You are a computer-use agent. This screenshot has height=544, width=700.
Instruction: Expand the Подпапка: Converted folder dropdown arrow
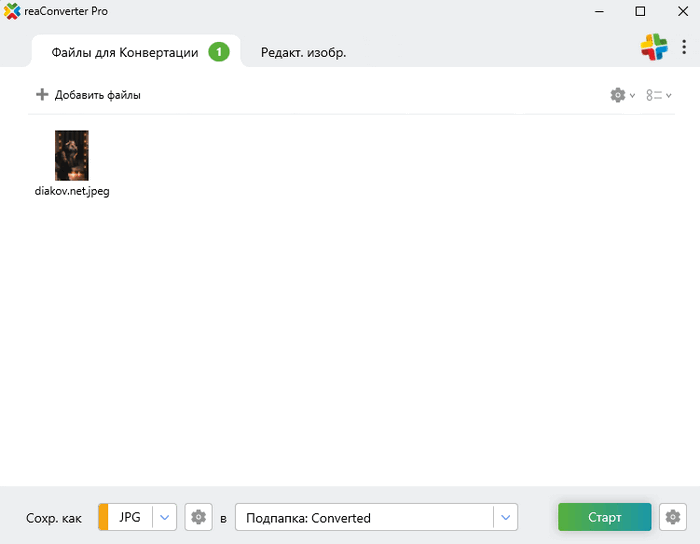click(x=505, y=517)
